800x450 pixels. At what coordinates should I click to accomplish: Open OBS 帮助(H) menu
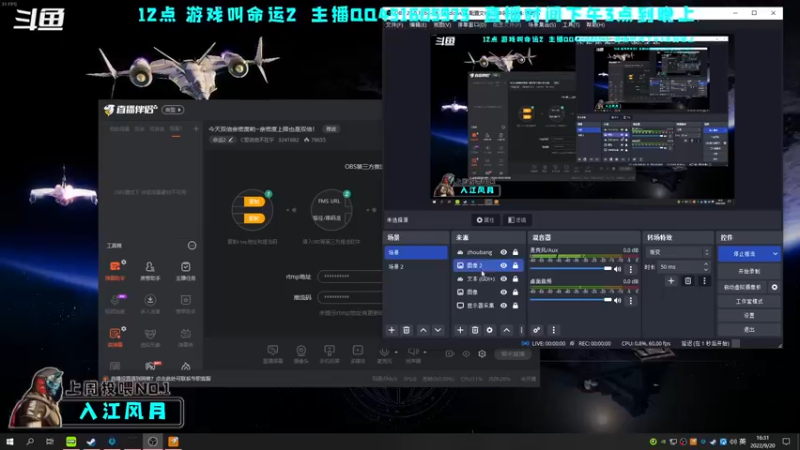[594, 24]
